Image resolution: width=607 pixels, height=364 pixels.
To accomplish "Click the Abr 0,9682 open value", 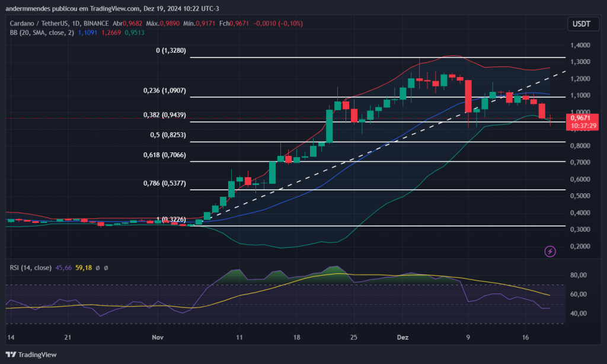I will (127, 23).
